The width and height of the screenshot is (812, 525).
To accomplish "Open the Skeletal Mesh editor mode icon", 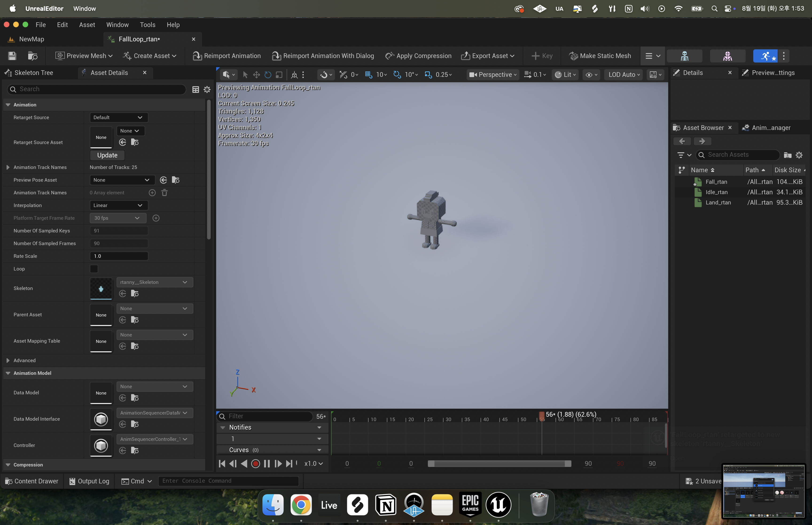I will tap(727, 56).
